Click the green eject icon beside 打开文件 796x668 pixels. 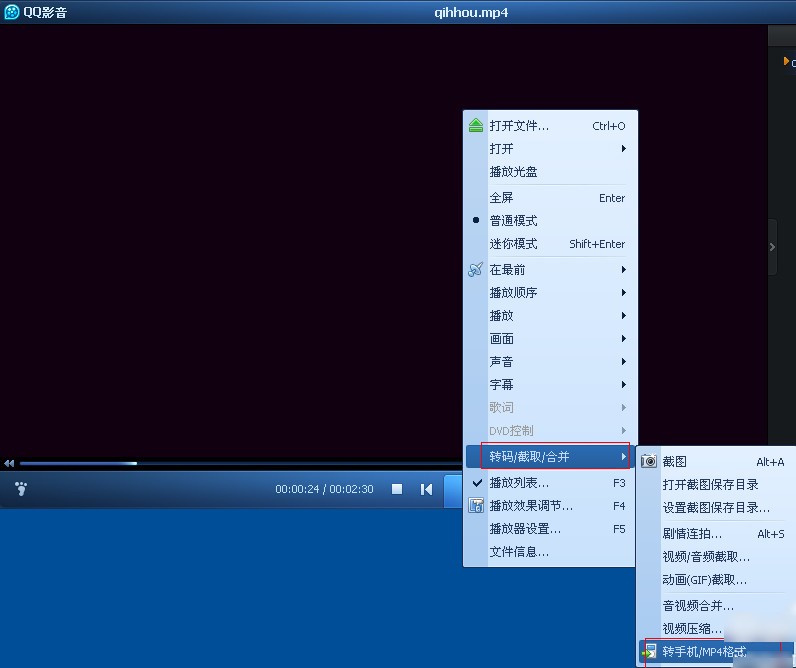[x=476, y=126]
